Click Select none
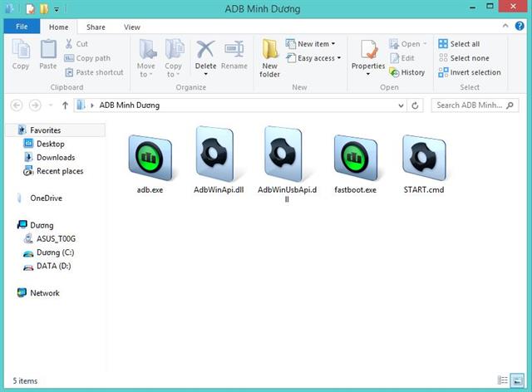 pos(464,58)
